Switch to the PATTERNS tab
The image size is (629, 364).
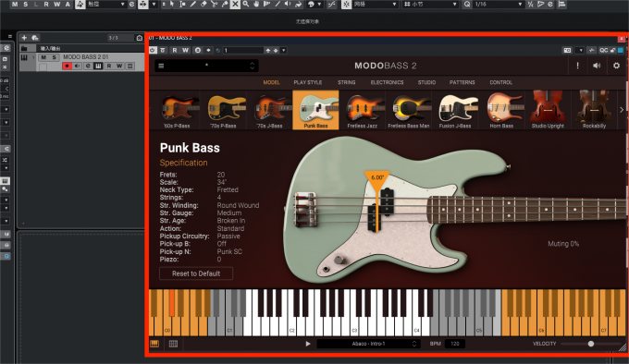[x=462, y=82]
